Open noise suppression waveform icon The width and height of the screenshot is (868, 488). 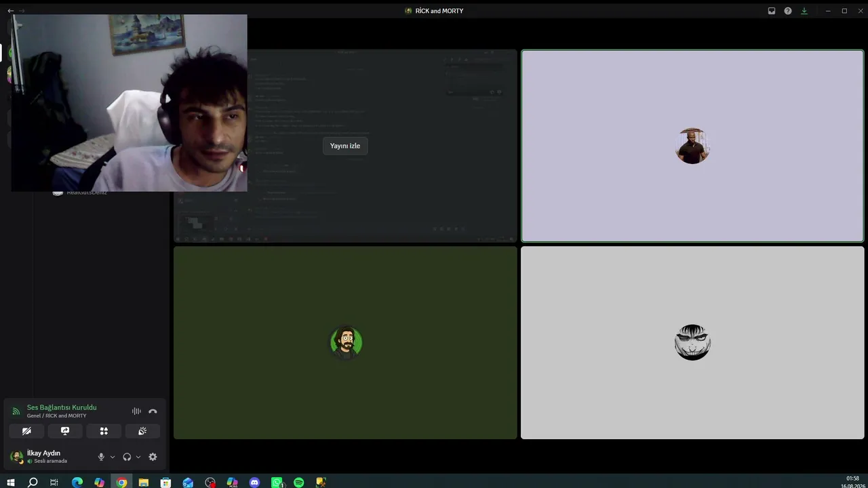tap(136, 411)
